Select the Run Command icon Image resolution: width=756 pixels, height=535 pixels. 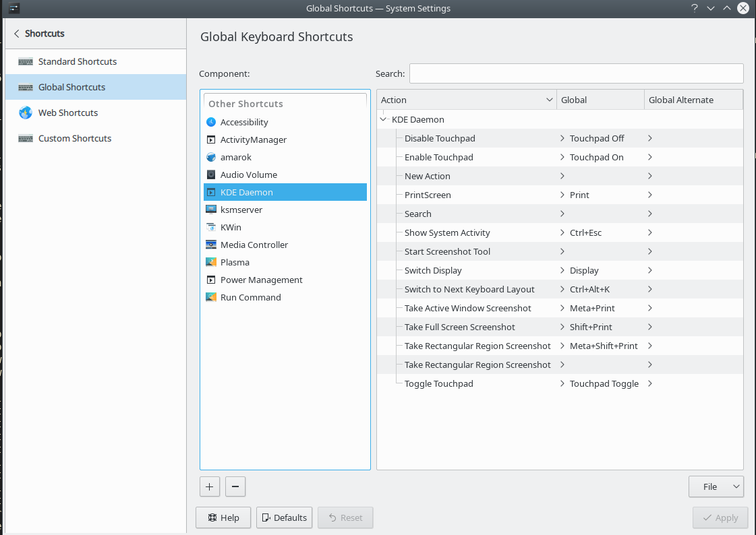tap(210, 297)
